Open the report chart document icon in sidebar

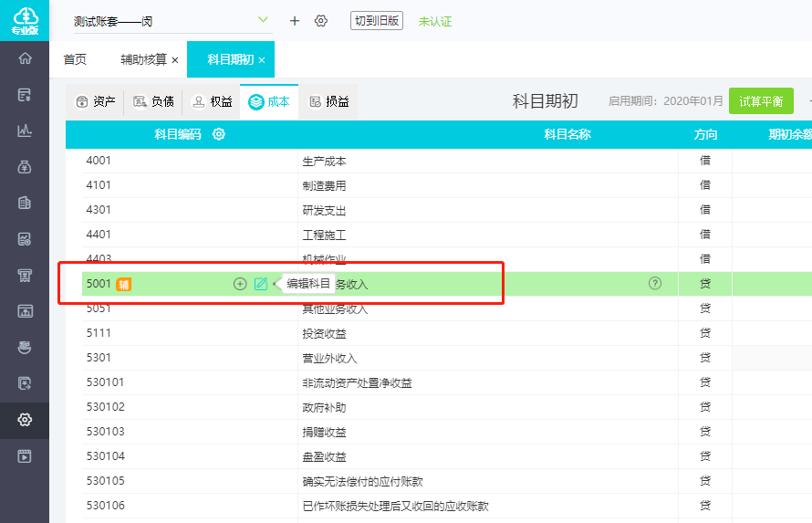25,239
